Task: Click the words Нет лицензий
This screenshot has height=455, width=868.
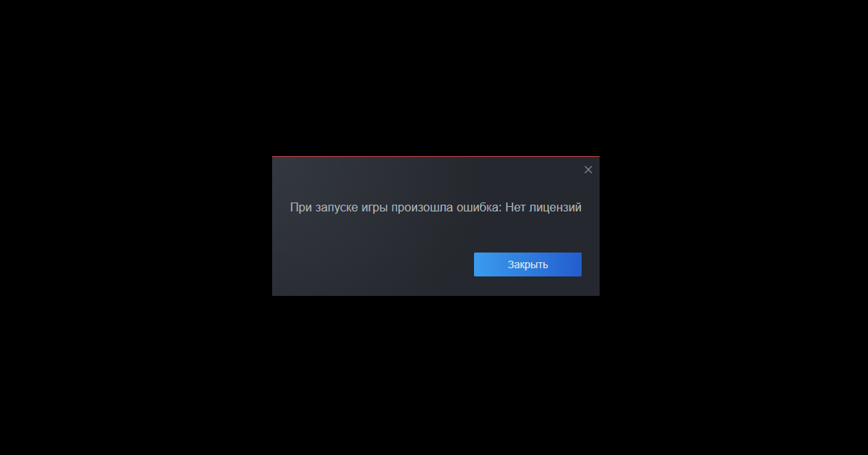Action: pyautogui.click(x=543, y=208)
